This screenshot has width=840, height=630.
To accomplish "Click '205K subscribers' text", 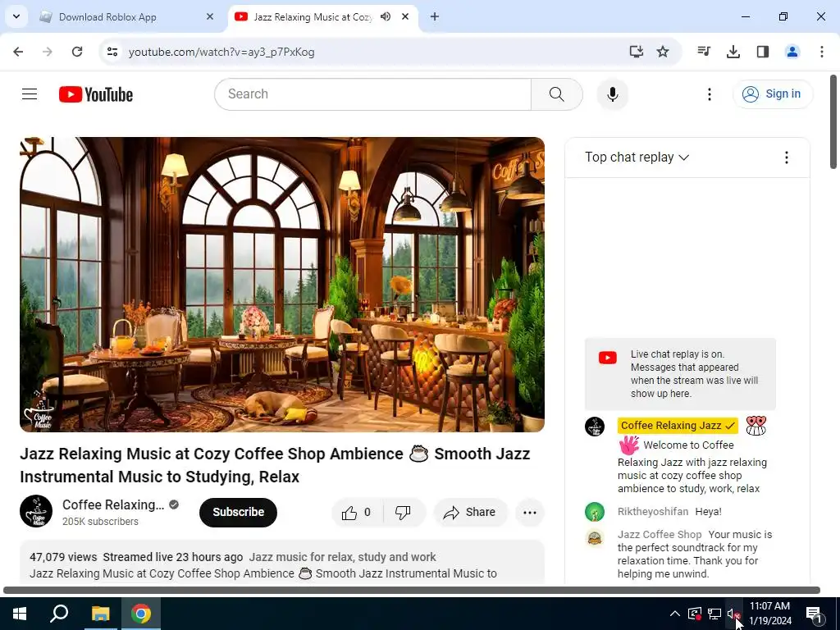I will point(100,522).
